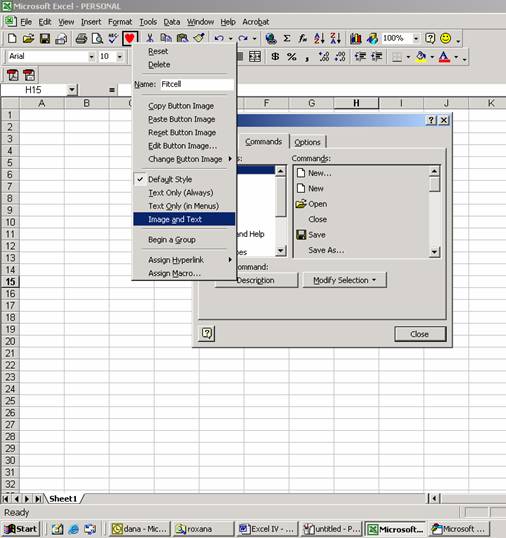Open the Modify Selection dropdown button
The image size is (506, 538).
pyautogui.click(x=344, y=280)
